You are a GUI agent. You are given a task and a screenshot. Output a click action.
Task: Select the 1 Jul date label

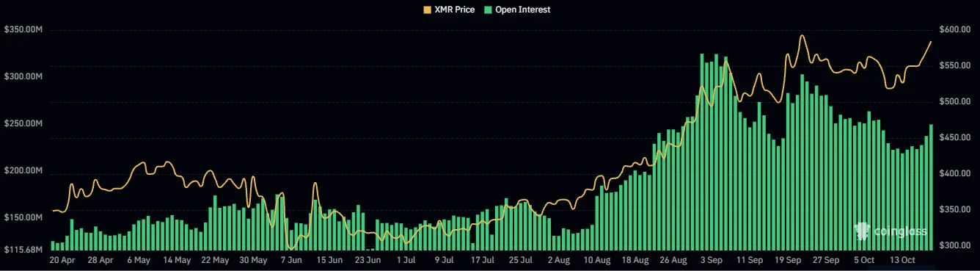coord(406,260)
